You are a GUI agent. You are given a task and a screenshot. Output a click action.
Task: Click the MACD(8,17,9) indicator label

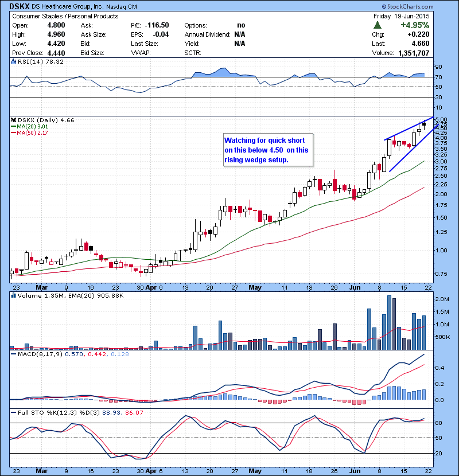(x=40, y=354)
